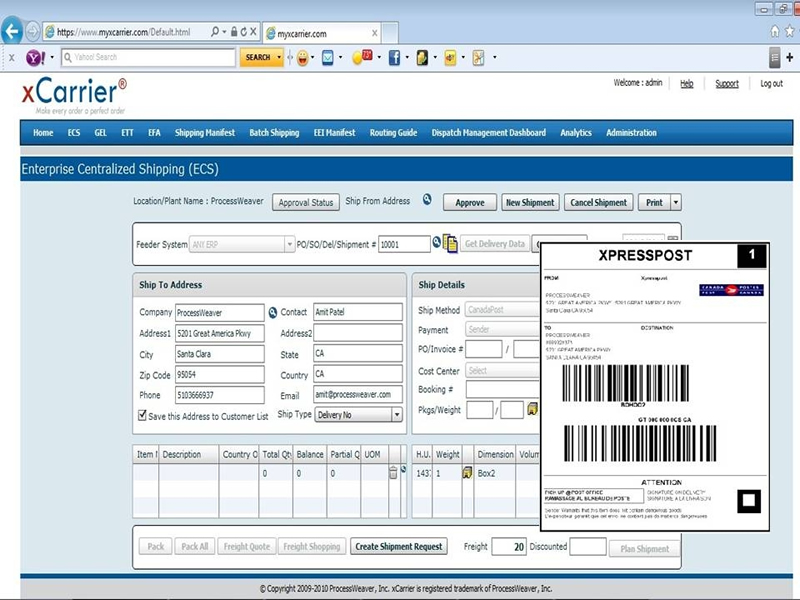Click the Zip Code field 95054
This screenshot has height=600, width=800.
pos(219,374)
